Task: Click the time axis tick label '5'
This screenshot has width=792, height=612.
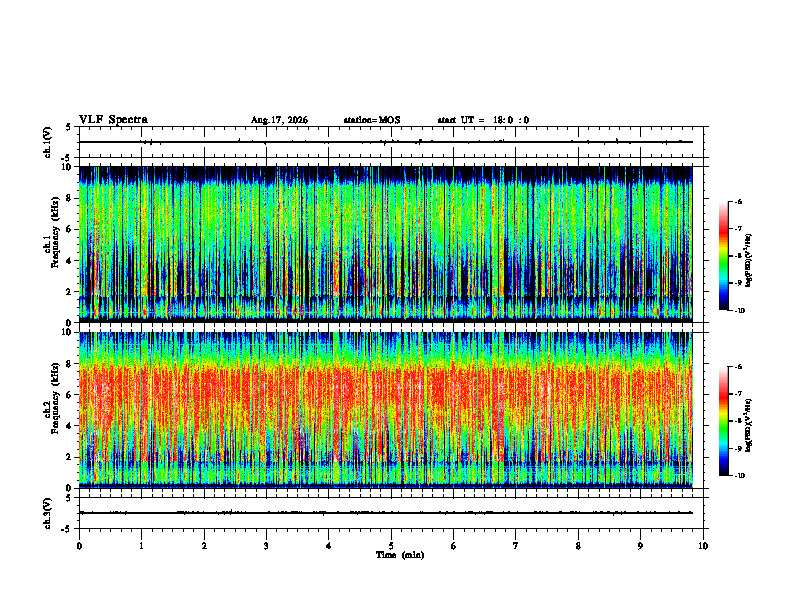Action: (x=391, y=546)
